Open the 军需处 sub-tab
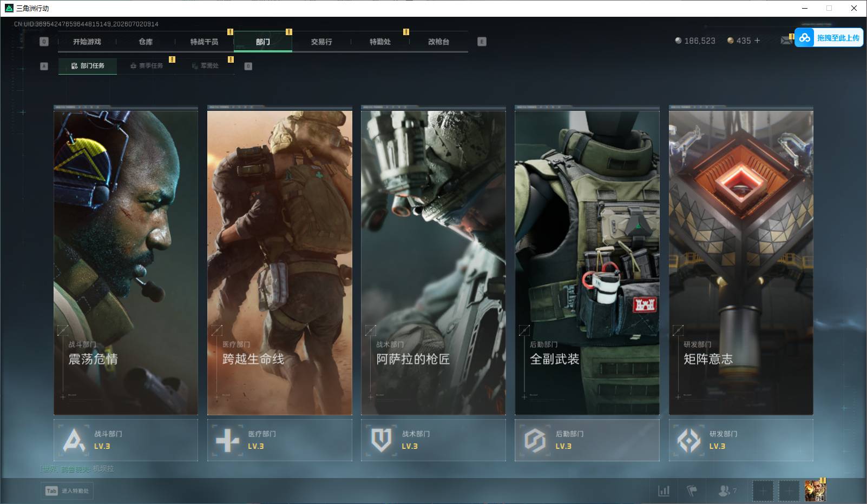 click(x=205, y=66)
